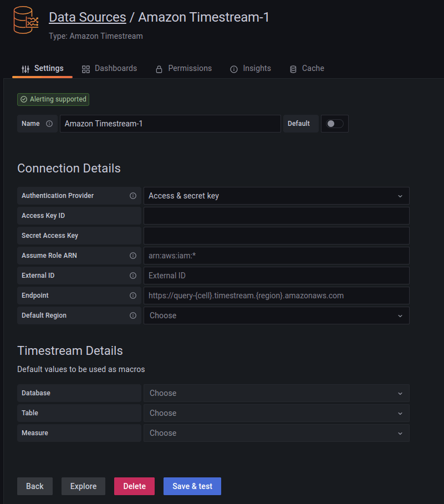Click the Name input field

[x=170, y=124]
